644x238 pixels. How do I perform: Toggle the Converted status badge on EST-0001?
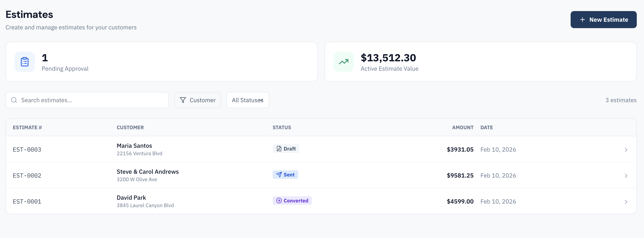click(292, 201)
